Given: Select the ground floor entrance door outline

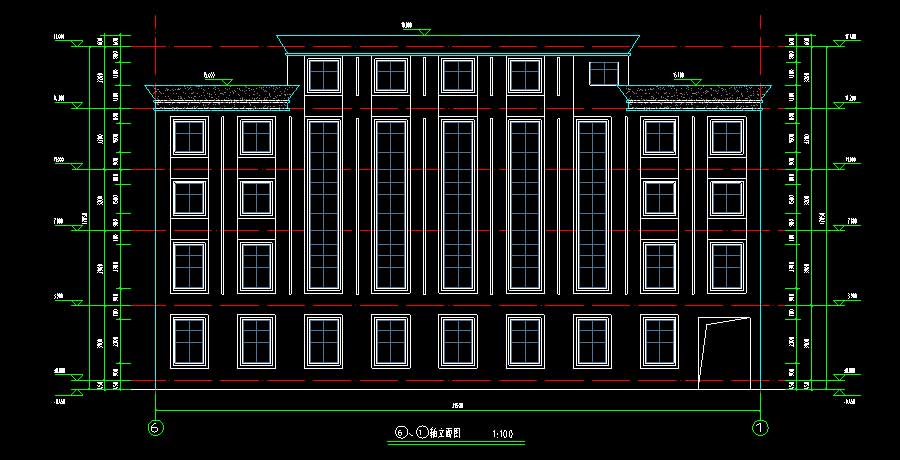Looking at the screenshot, I should pyautogui.click(x=724, y=352).
